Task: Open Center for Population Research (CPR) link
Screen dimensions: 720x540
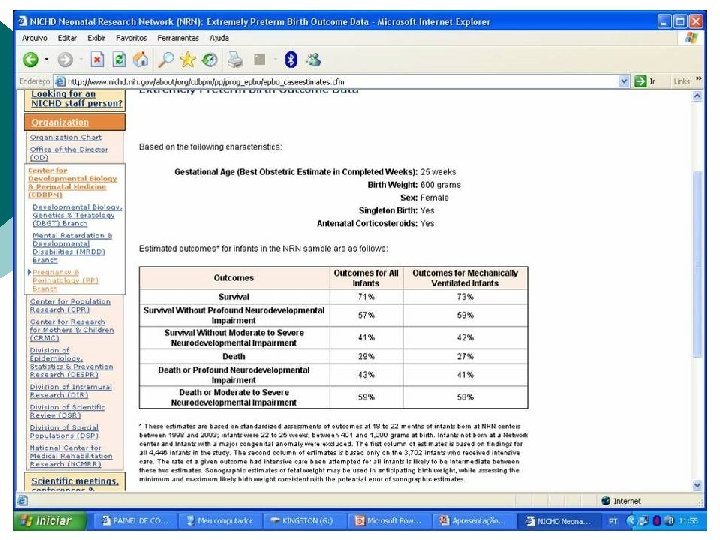Action: pyautogui.click(x=70, y=305)
